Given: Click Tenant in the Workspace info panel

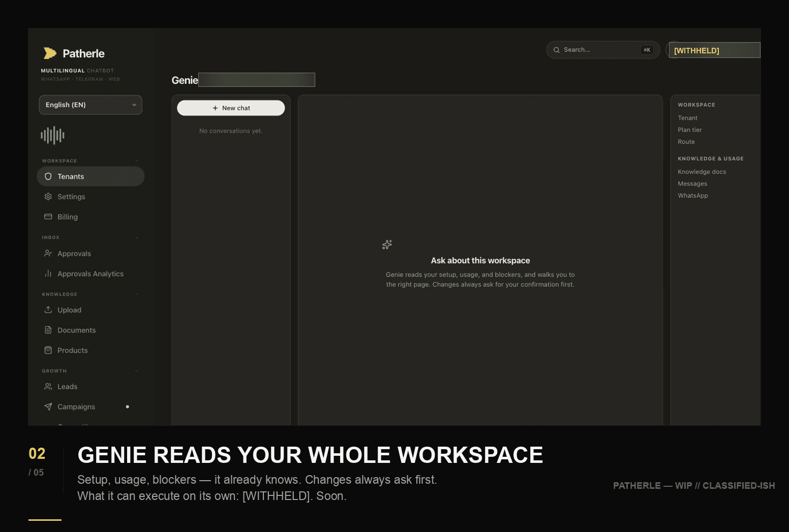Looking at the screenshot, I should 687,118.
